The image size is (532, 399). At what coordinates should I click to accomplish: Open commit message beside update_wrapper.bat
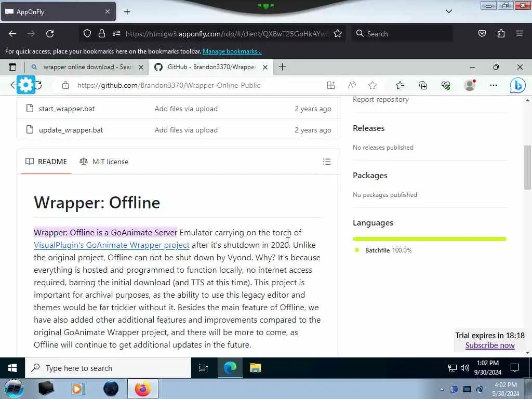point(186,130)
